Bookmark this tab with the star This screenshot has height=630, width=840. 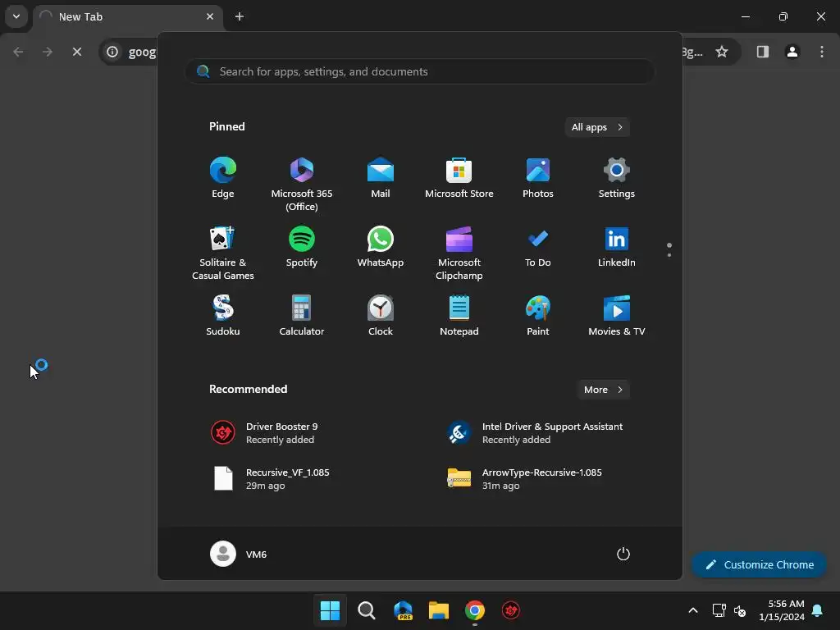pyautogui.click(x=722, y=52)
